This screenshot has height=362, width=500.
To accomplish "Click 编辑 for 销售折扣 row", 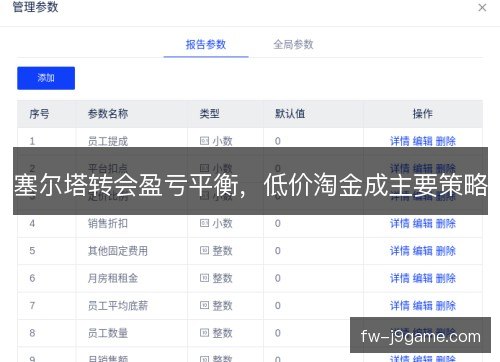I will [422, 223].
